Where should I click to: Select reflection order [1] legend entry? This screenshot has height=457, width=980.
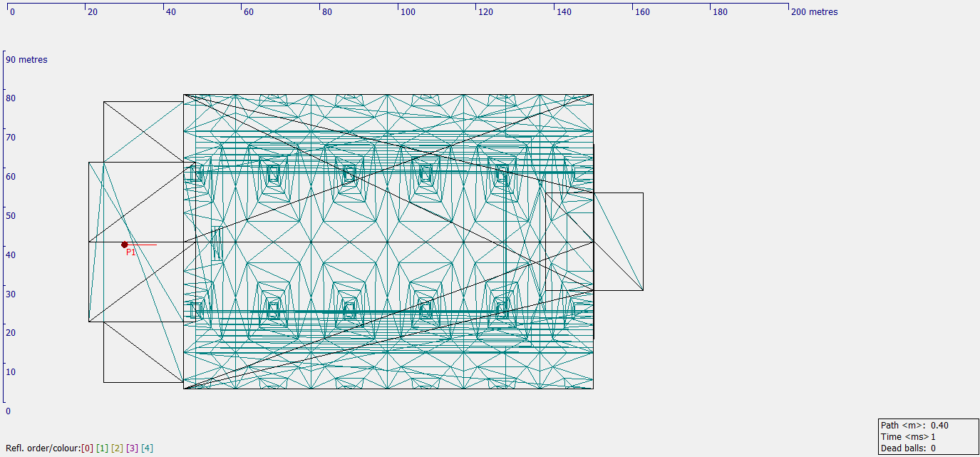click(102, 448)
